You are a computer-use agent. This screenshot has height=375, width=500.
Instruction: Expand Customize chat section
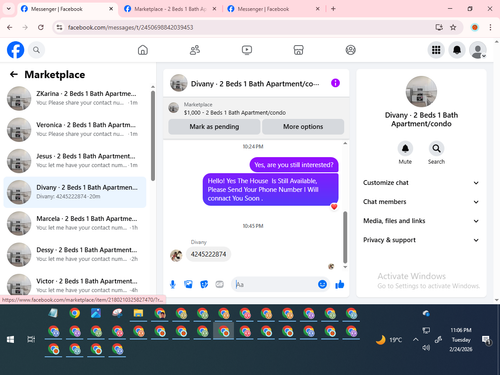(421, 183)
